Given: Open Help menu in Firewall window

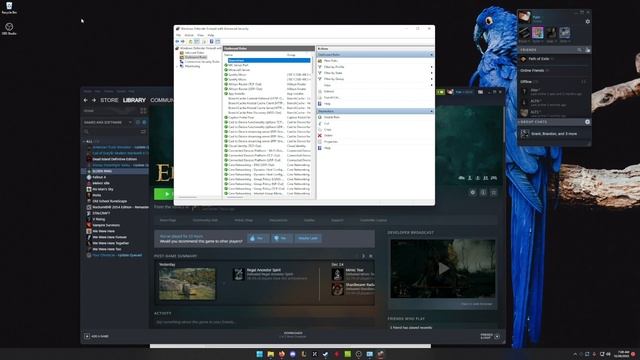Looking at the screenshot, I should click(211, 35).
